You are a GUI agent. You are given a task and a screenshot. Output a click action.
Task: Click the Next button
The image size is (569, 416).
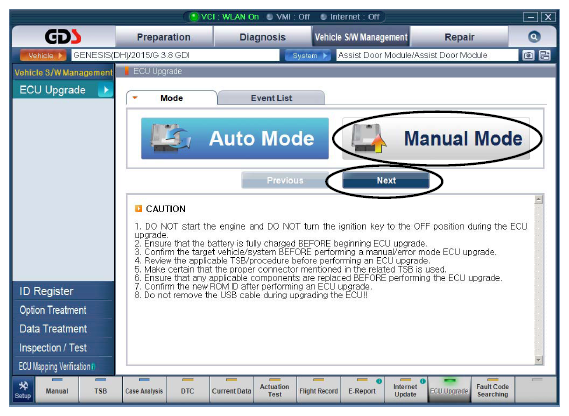(386, 180)
